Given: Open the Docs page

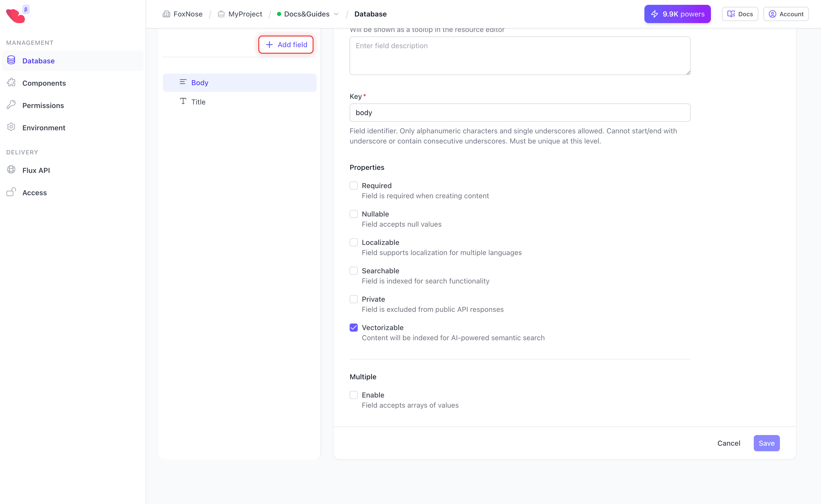Looking at the screenshot, I should point(740,14).
